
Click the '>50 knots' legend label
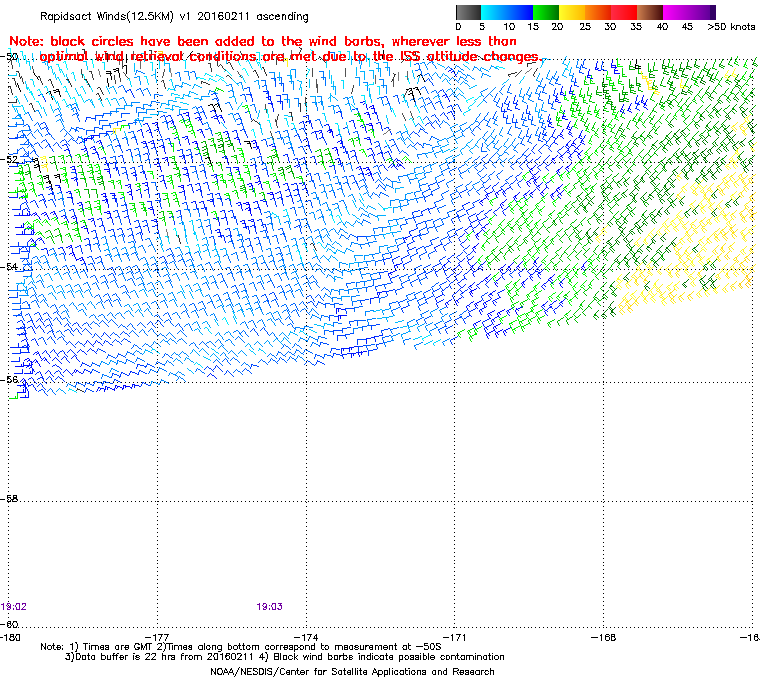coord(731,27)
